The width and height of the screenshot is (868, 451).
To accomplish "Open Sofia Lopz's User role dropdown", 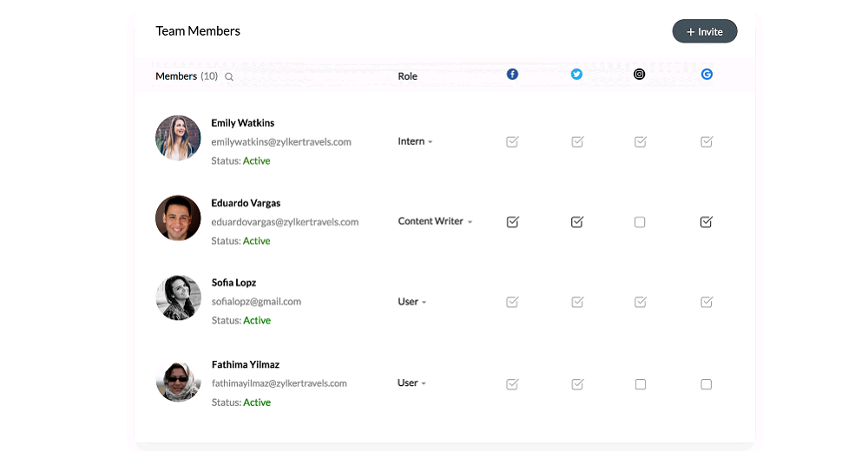I will click(x=411, y=302).
